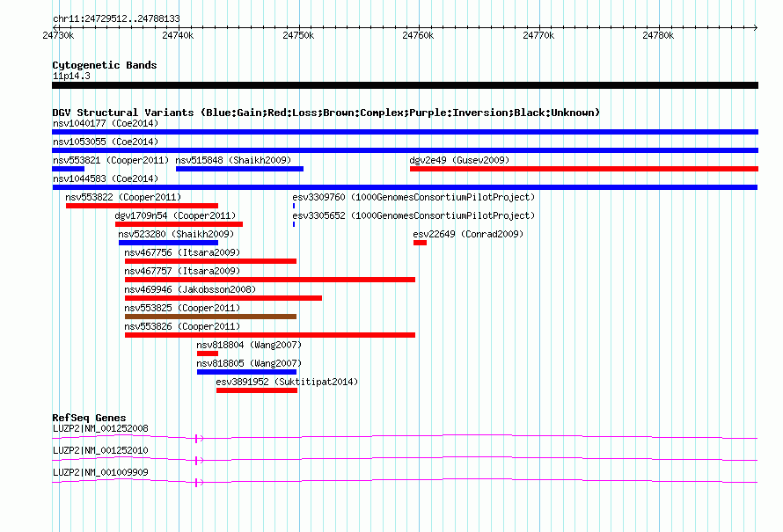Open nsv467756 (Itsara2009) variant label

tap(182, 252)
